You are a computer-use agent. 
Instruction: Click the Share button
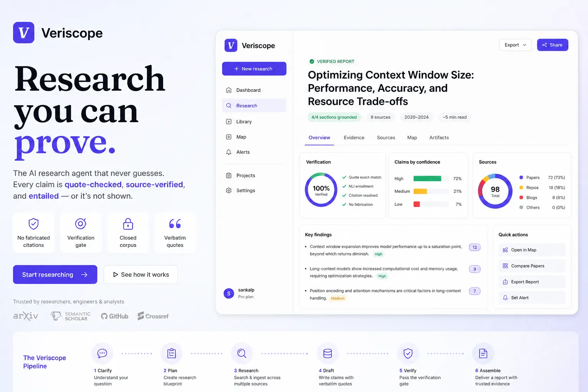click(x=552, y=45)
